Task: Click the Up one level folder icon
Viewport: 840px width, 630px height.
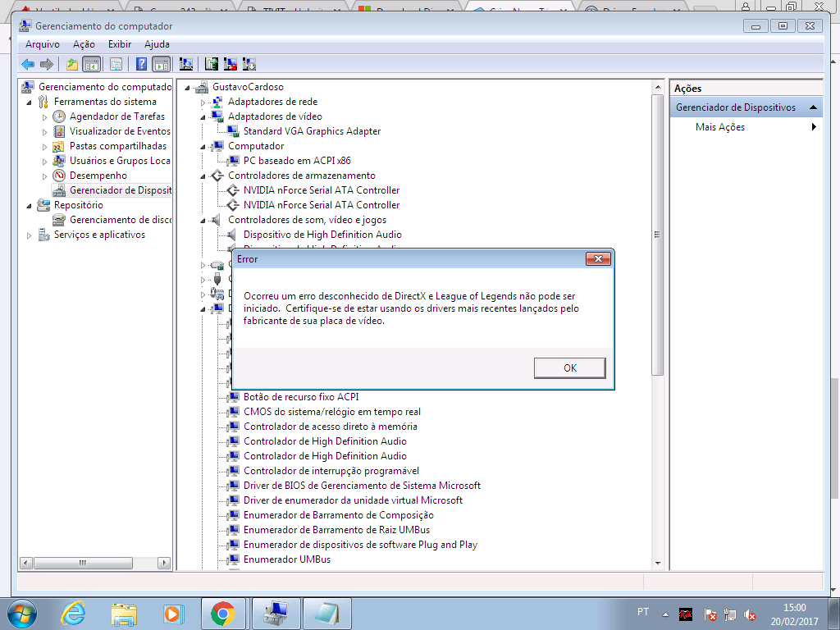Action: pos(72,64)
